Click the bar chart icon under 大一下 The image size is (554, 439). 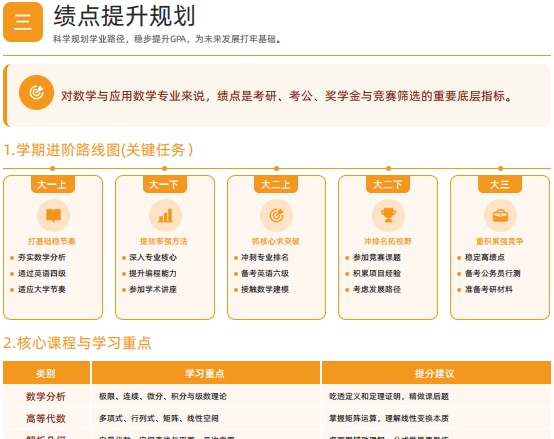165,215
